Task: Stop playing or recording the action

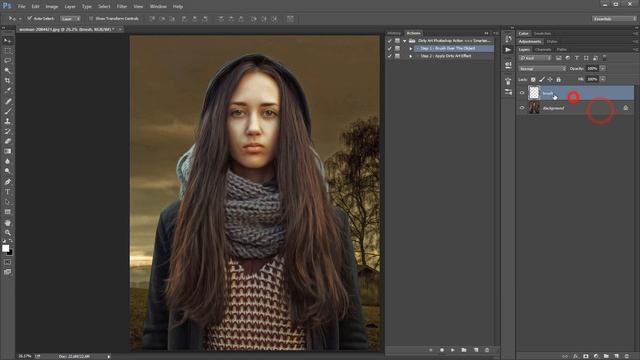Action: 431,350
